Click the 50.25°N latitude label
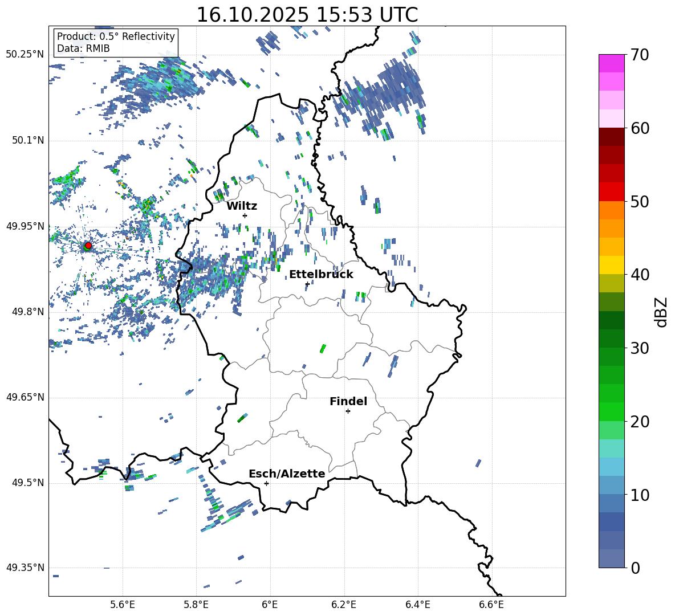The width and height of the screenshot is (675, 616). coord(26,55)
